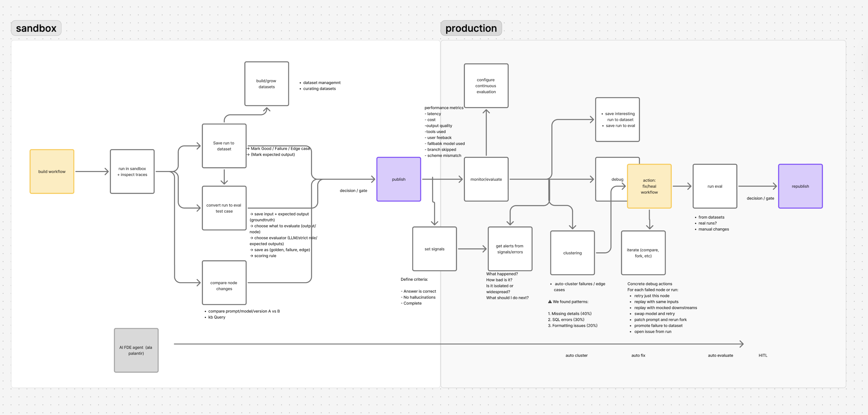Select 'What happened?' text under alerts box
Image resolution: width=868 pixels, height=415 pixels.
[x=502, y=274]
